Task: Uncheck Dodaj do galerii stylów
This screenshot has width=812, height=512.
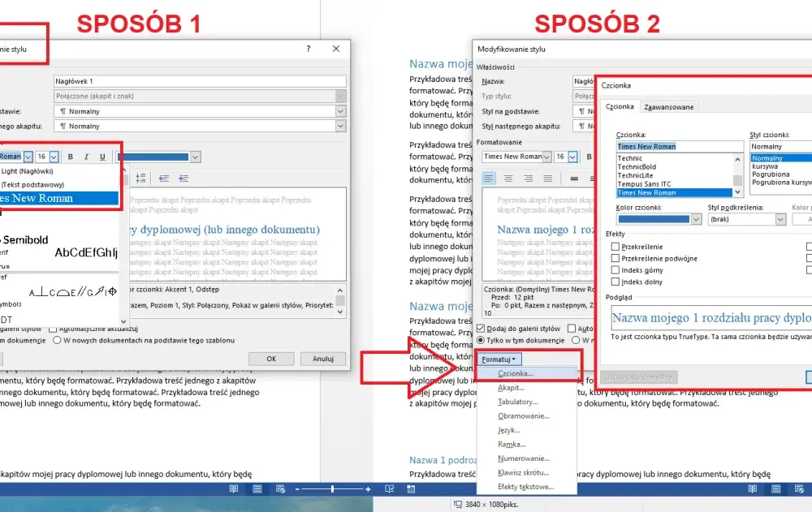Action: pos(481,329)
